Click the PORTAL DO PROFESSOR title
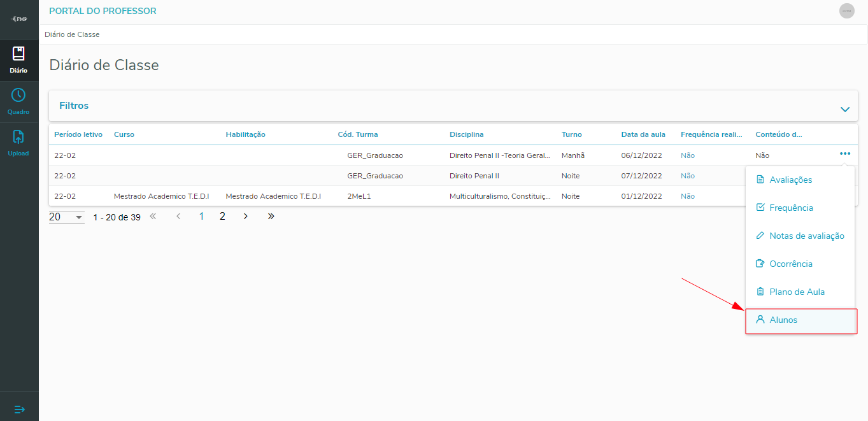The height and width of the screenshot is (421, 868). tap(103, 11)
